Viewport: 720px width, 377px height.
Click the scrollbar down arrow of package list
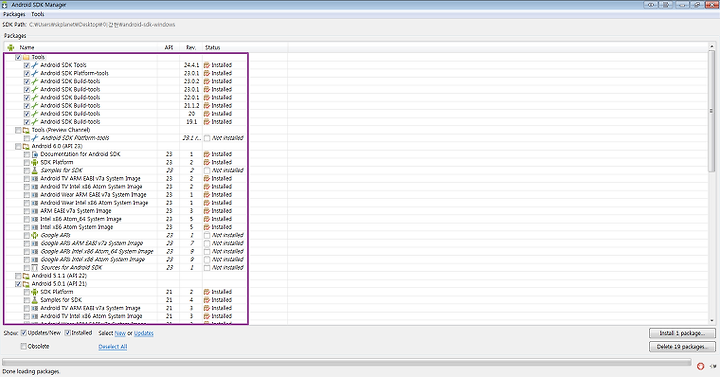point(712,321)
